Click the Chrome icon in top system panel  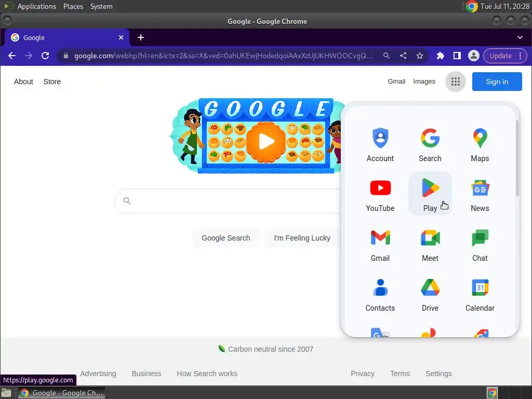coord(471,6)
